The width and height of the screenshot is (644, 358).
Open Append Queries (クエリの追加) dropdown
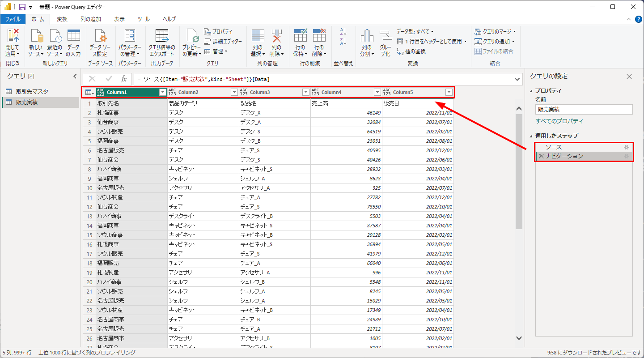pyautogui.click(x=495, y=41)
